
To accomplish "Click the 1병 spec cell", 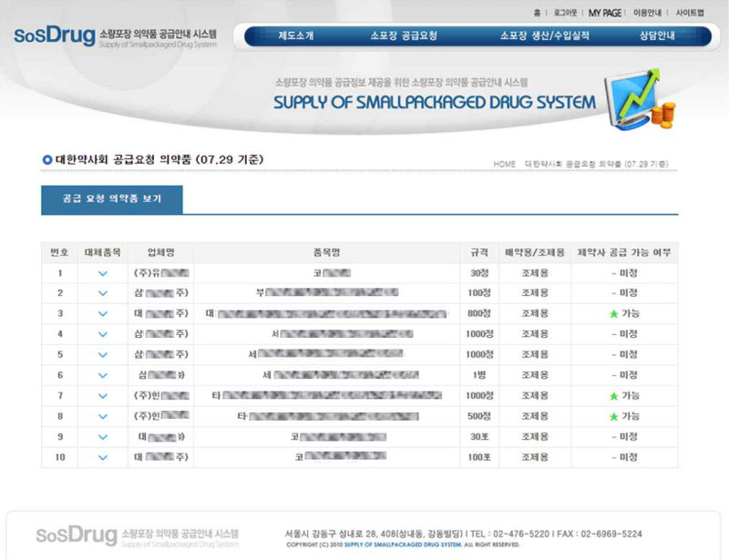I will pos(479,375).
